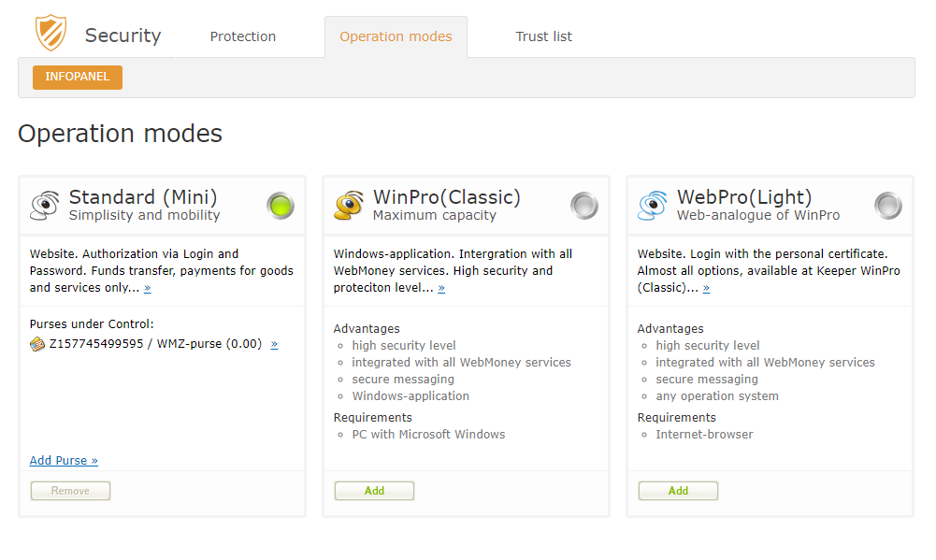Click the orange Security shield icon
This screenshot has height=560, width=936.
click(50, 33)
